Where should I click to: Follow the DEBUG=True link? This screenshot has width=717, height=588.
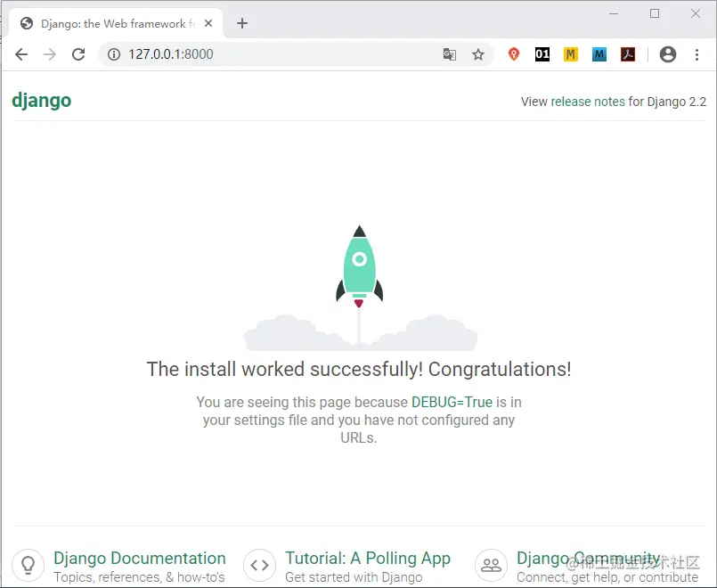452,402
